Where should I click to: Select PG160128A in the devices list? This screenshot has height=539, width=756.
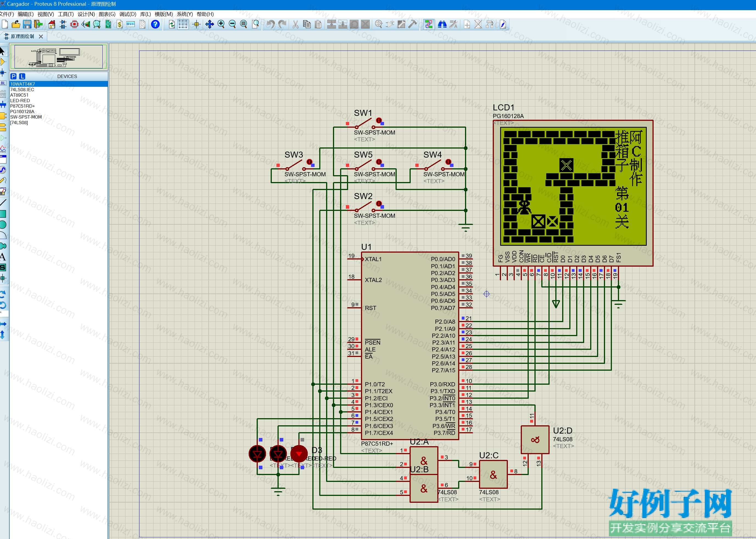click(x=22, y=111)
